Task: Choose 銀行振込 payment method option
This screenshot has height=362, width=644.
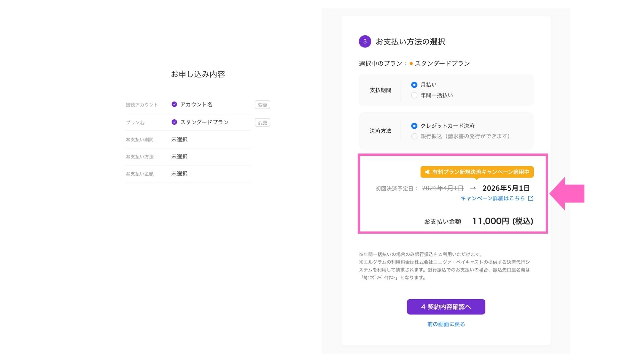Action: tap(414, 136)
